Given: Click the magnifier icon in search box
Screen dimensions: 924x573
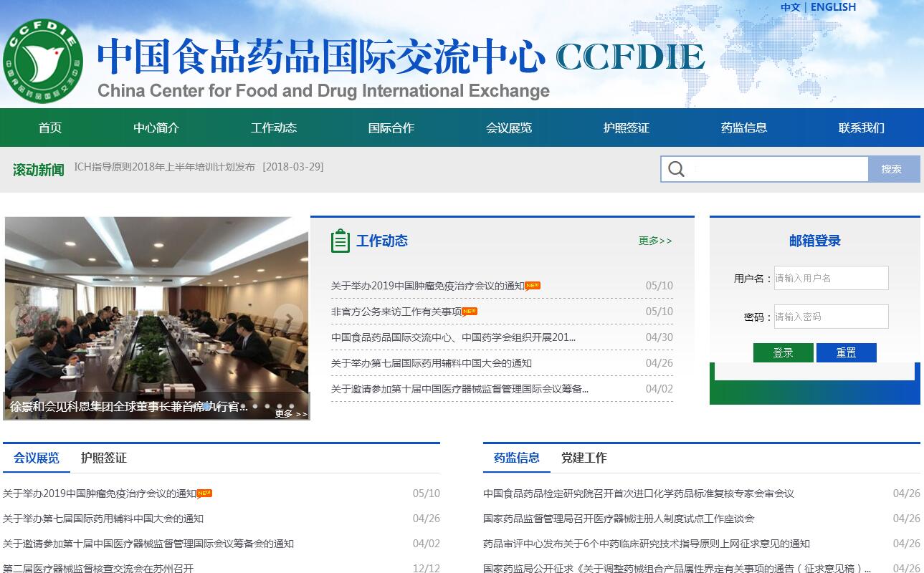Looking at the screenshot, I should [x=676, y=169].
